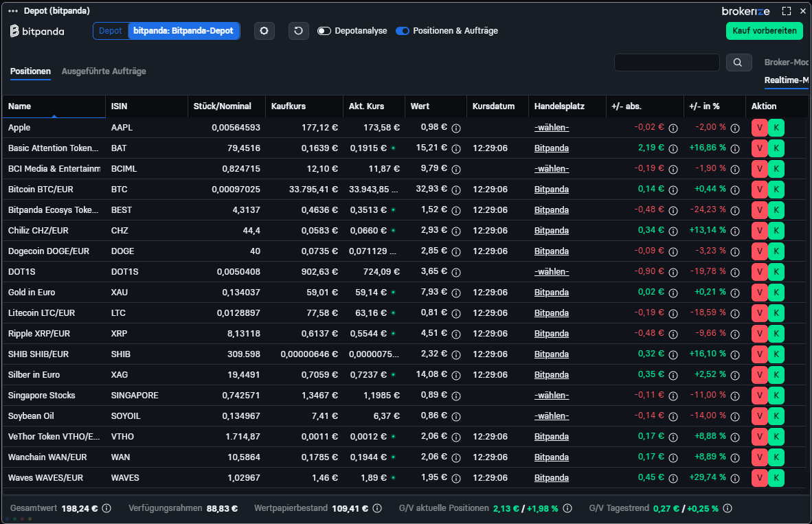
Task: Buy Gold in Euro via K button
Action: click(776, 293)
